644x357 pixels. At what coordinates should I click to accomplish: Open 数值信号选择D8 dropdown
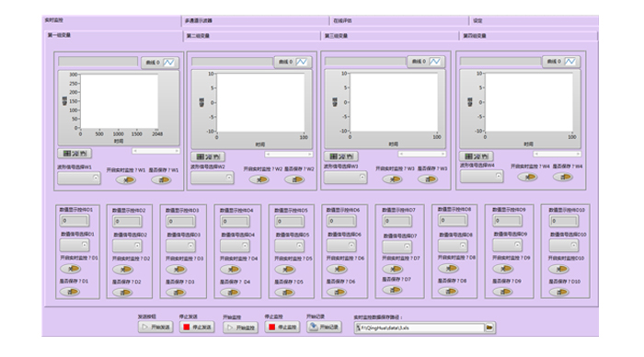point(453,246)
